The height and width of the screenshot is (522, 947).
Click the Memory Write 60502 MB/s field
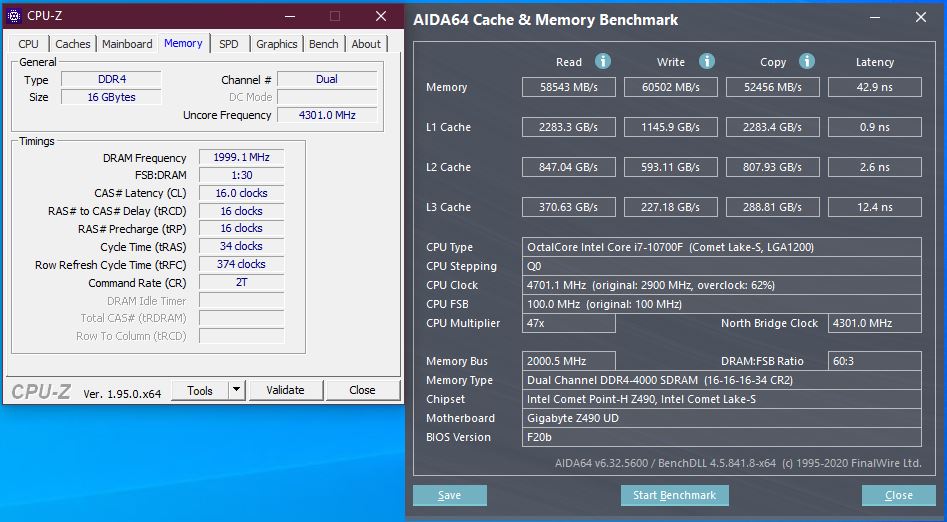(671, 87)
